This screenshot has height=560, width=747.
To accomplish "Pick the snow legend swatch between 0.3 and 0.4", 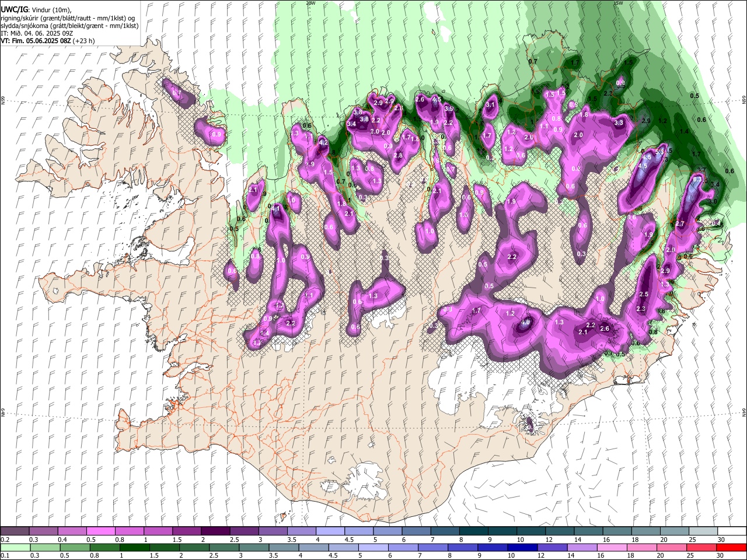I will (44, 531).
